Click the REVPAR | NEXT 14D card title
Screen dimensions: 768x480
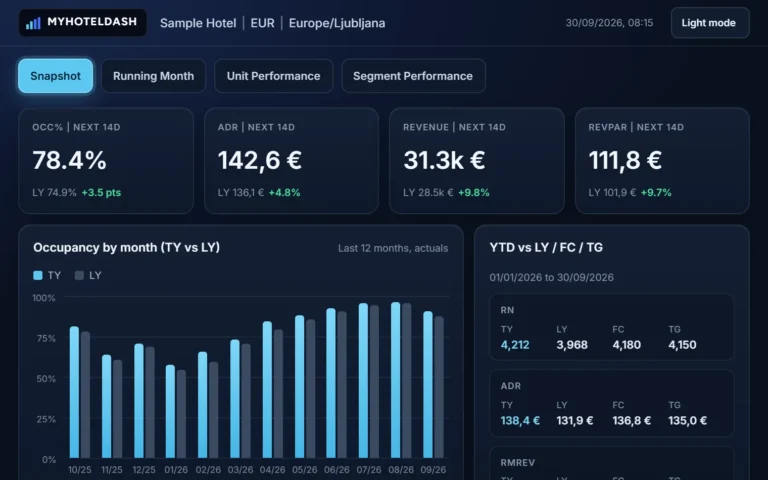(636, 127)
